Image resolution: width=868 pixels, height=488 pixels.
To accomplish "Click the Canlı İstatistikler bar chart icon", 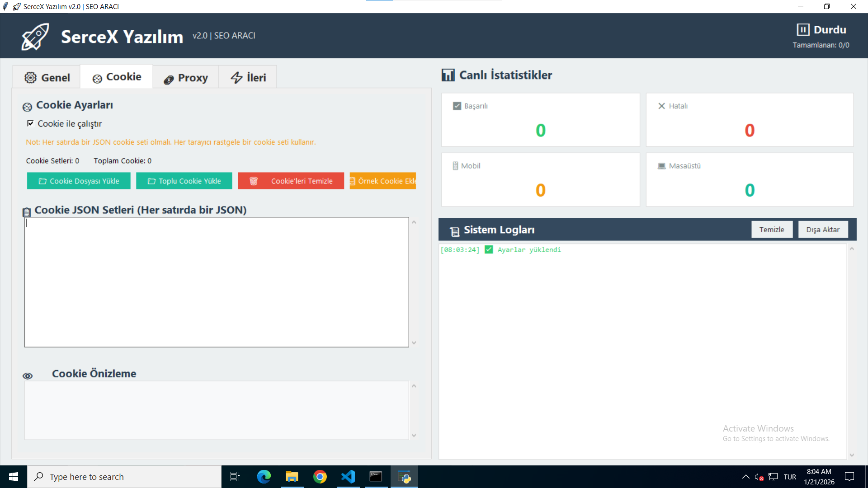I will tap(448, 75).
